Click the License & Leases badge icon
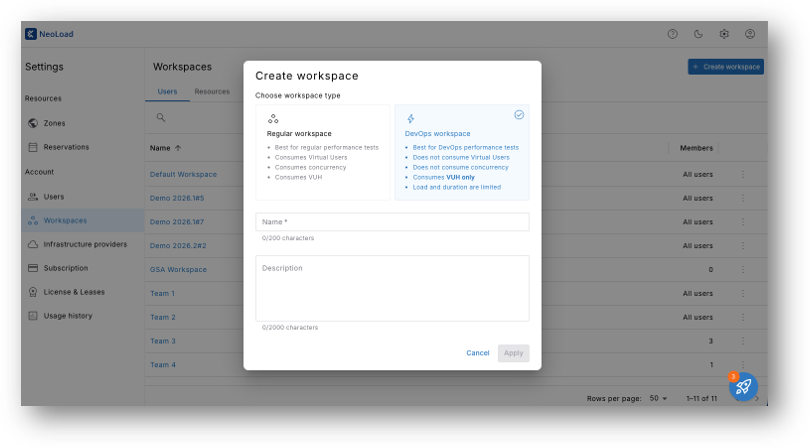 [x=33, y=292]
